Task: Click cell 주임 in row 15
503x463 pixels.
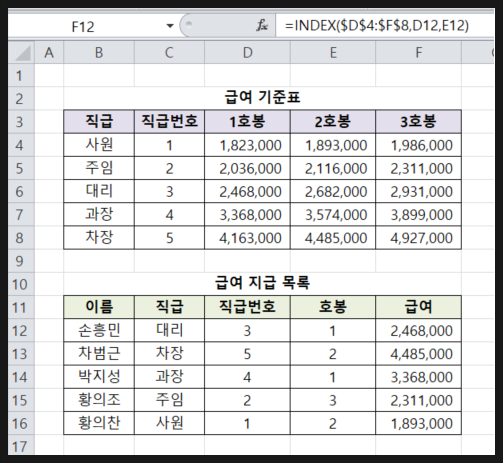Action: click(169, 400)
